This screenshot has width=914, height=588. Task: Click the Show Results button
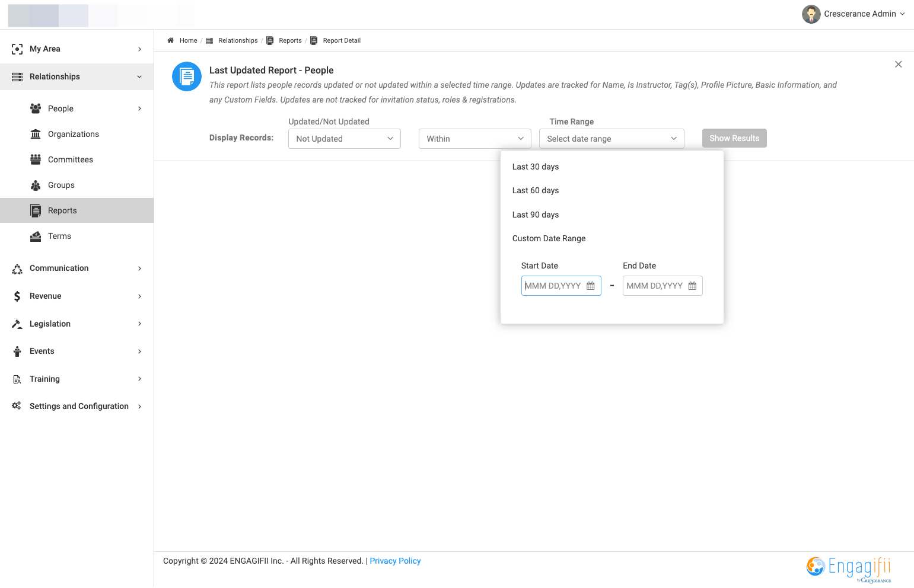point(734,138)
